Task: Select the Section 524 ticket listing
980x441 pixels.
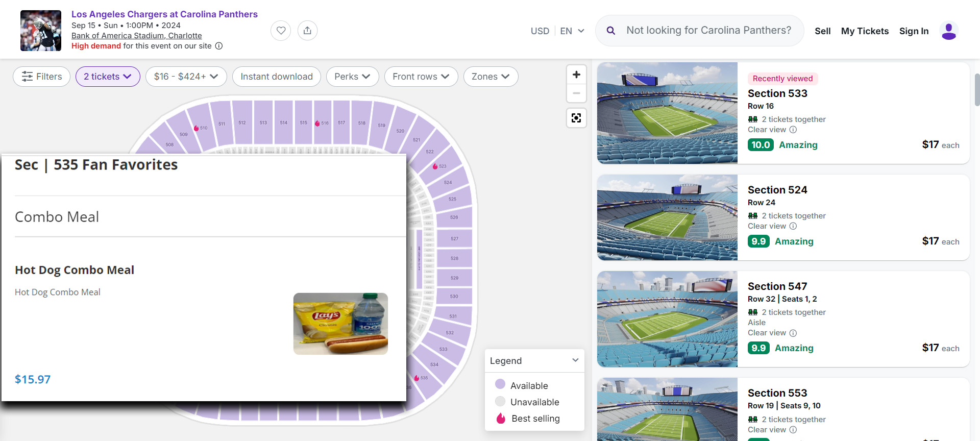Action: pyautogui.click(x=783, y=217)
